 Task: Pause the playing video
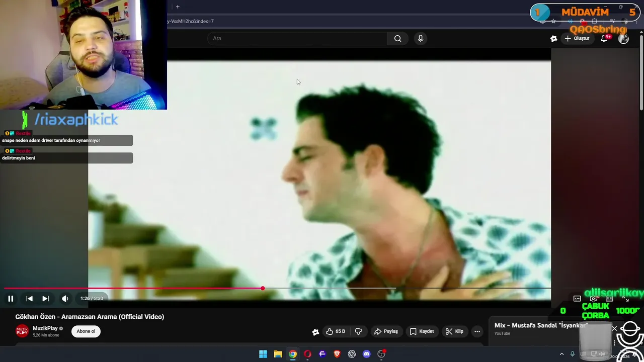pyautogui.click(x=11, y=299)
